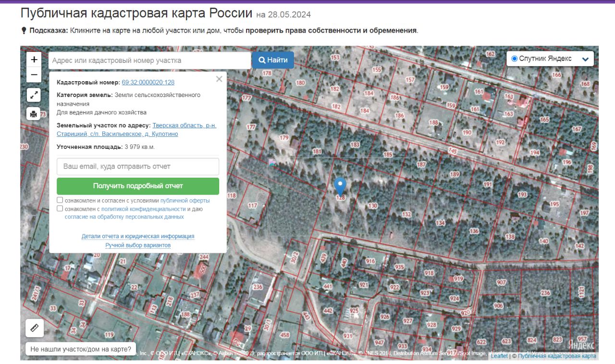Open Публичная кадастровая карта attribution link

coord(556,356)
